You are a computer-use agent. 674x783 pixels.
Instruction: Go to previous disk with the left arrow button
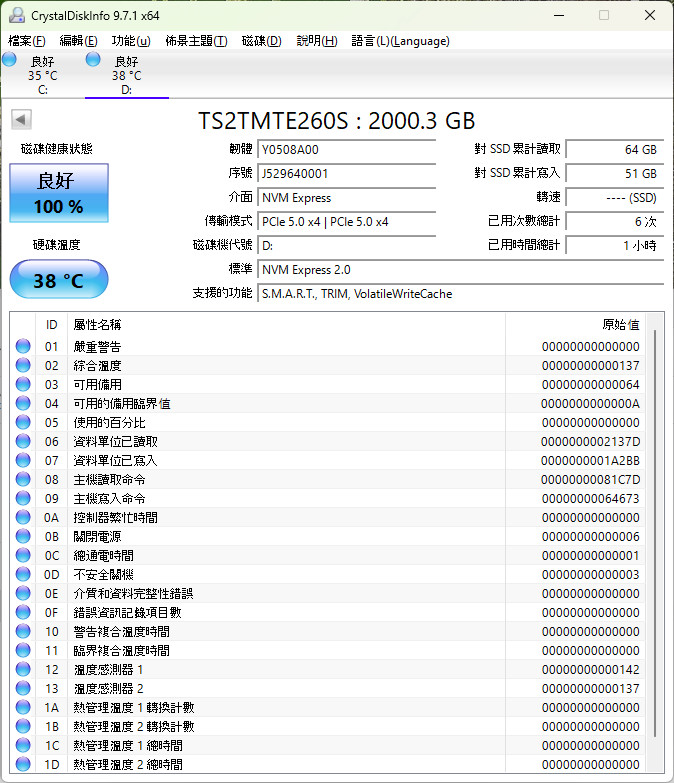pos(21,119)
